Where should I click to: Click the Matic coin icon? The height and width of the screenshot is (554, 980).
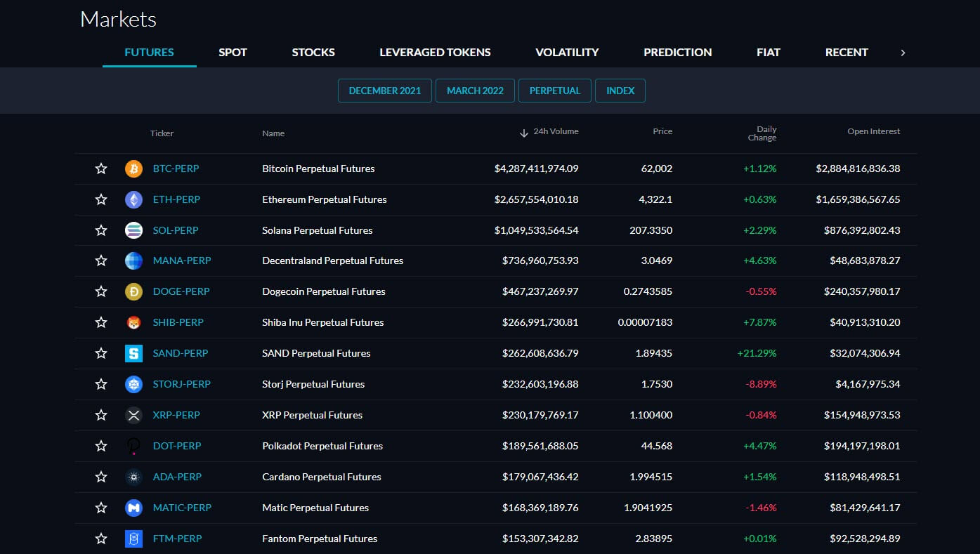[x=133, y=508]
